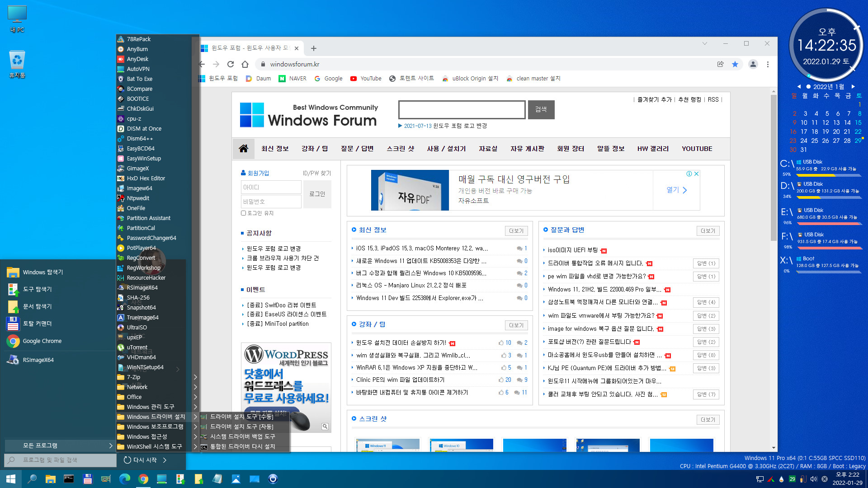Click volume icon in system tray

(814, 479)
